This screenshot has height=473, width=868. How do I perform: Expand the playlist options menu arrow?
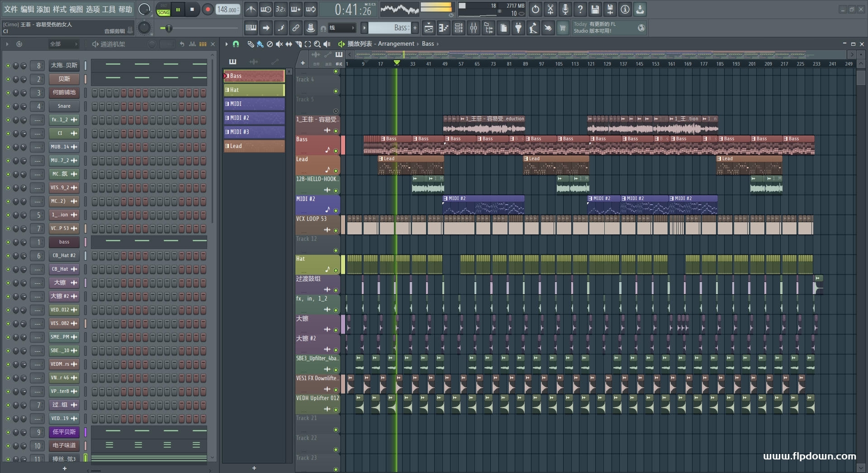tap(226, 44)
